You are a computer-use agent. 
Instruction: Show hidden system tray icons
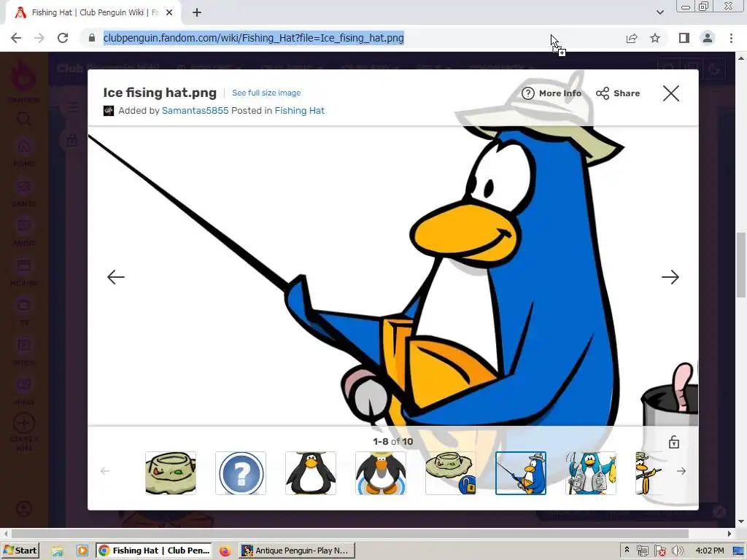[x=627, y=550]
